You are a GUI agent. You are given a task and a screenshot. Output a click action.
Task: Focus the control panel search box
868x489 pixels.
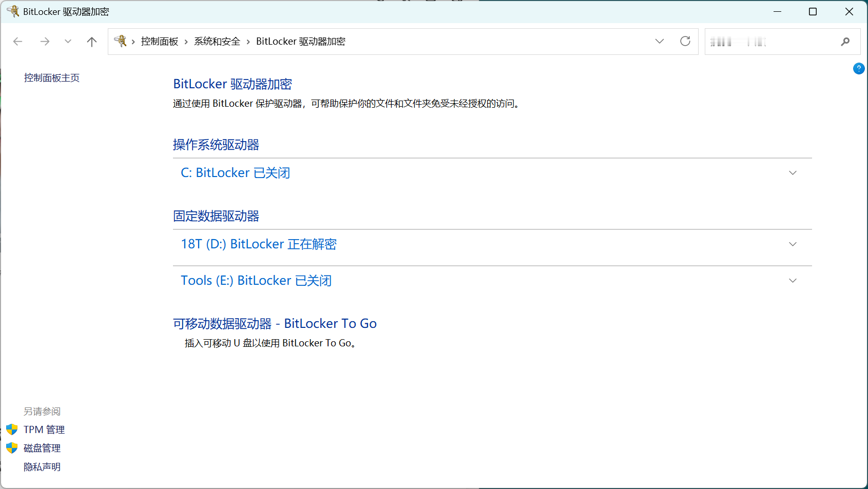(783, 42)
